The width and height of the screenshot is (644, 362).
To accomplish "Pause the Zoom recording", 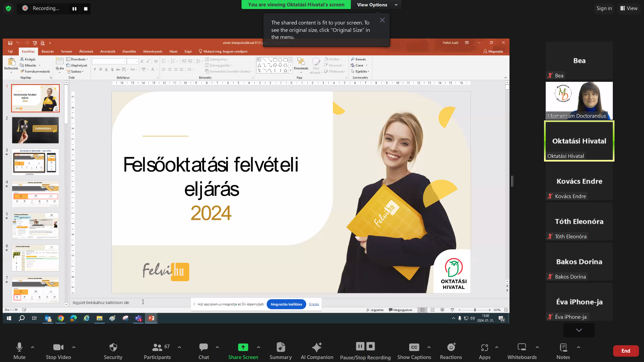I will click(360, 346).
